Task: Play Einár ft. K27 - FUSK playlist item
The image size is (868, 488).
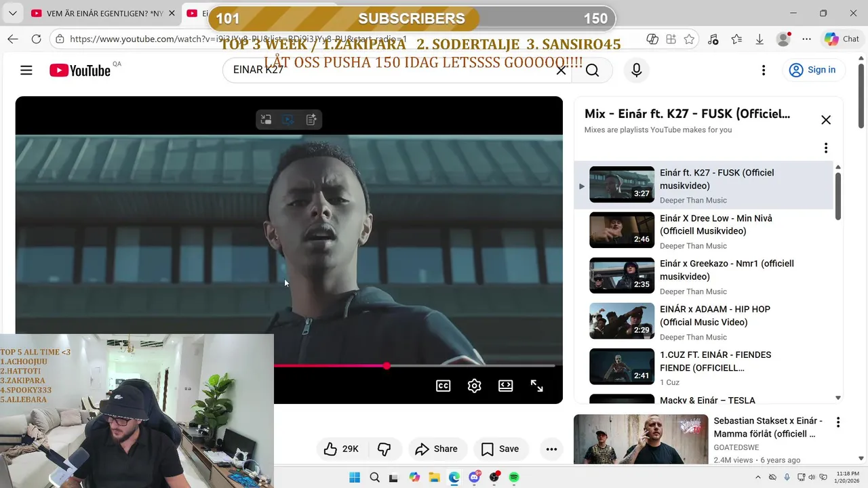Action: (703, 186)
